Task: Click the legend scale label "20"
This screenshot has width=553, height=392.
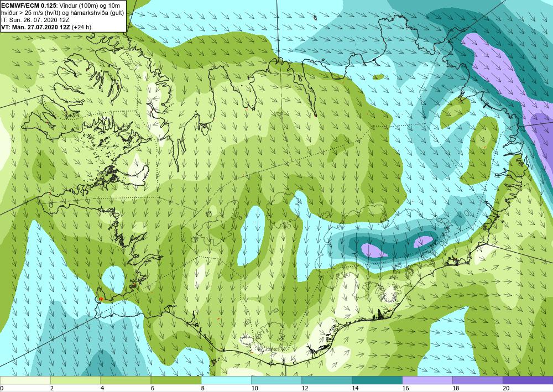Action: point(506,388)
